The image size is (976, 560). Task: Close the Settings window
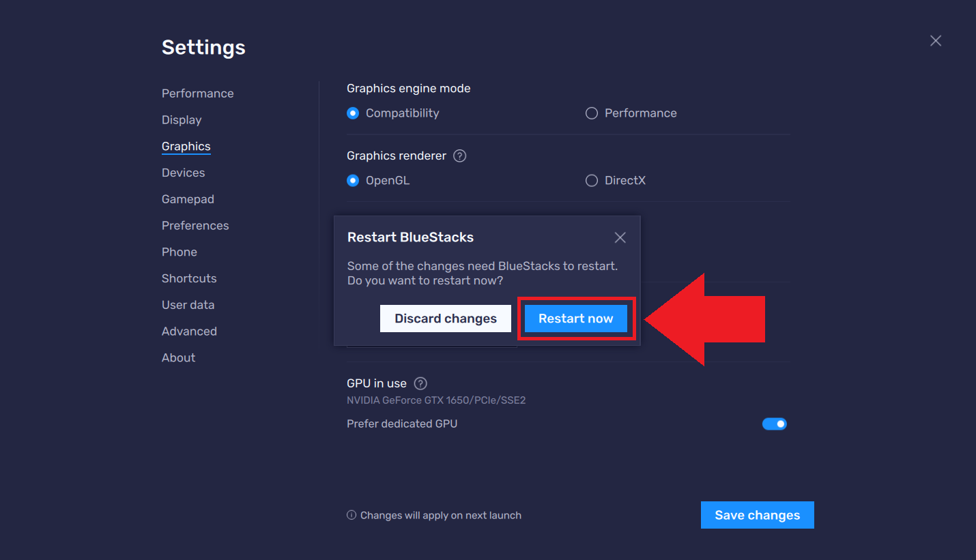point(935,40)
